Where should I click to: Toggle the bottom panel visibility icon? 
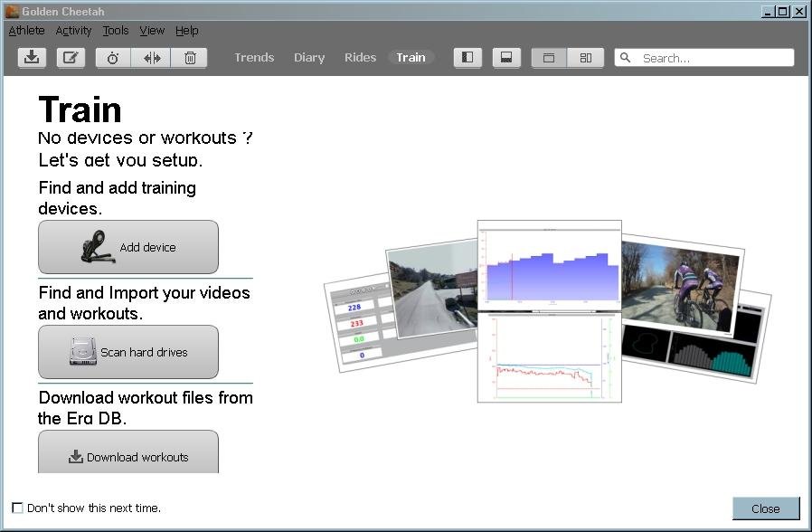506,58
